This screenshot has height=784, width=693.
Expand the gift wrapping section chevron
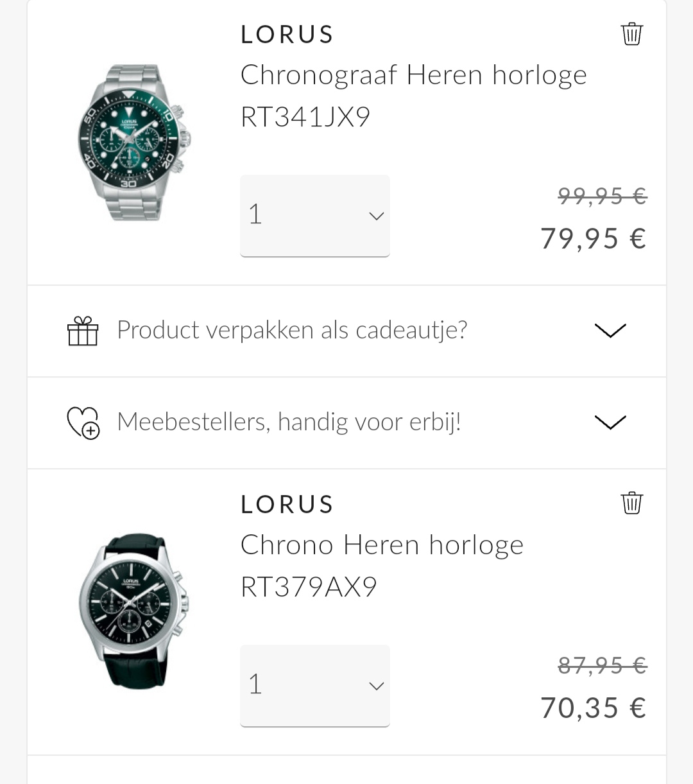click(610, 331)
